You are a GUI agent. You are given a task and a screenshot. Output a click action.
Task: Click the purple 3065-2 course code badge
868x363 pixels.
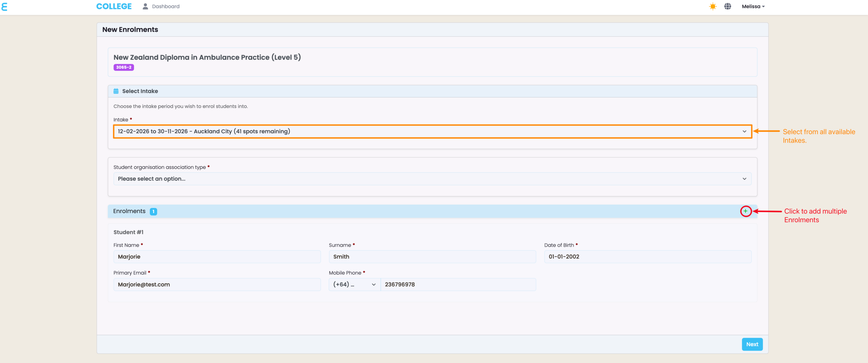[x=124, y=67]
